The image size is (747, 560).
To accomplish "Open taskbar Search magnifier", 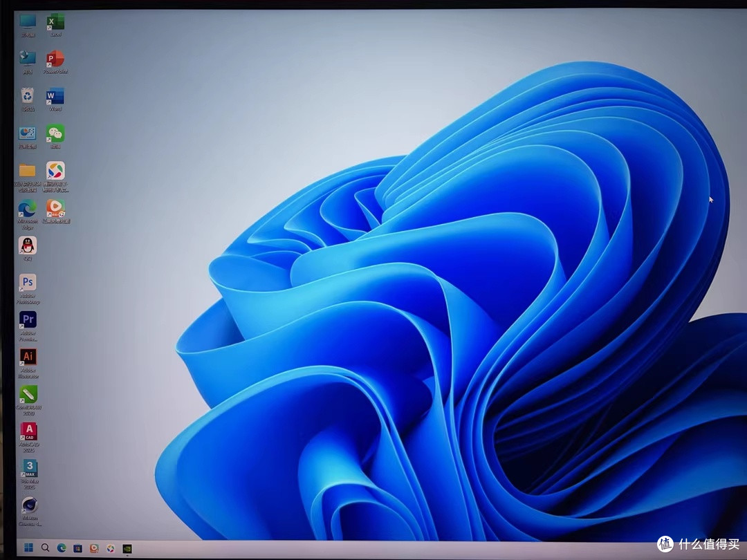I will click(45, 548).
